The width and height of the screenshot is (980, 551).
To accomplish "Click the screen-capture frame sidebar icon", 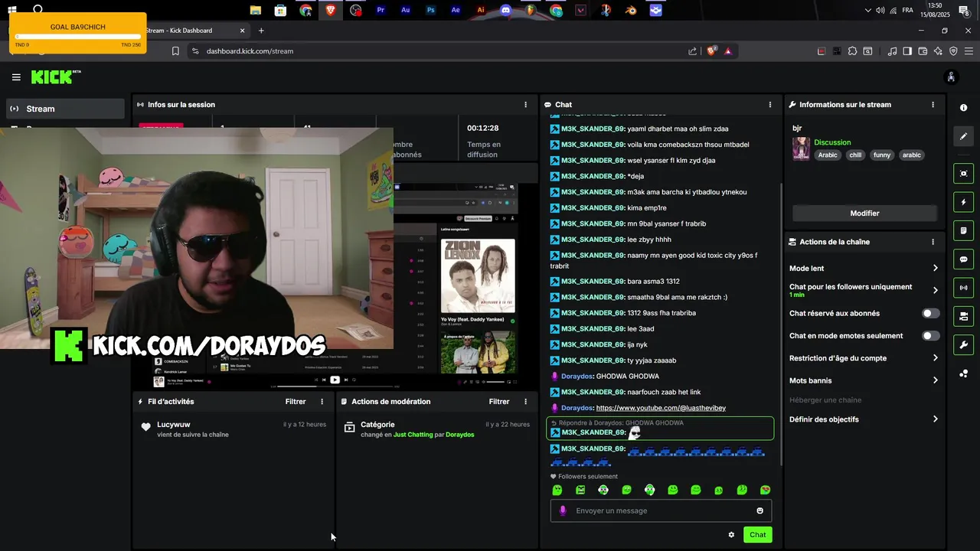I will coord(963,174).
